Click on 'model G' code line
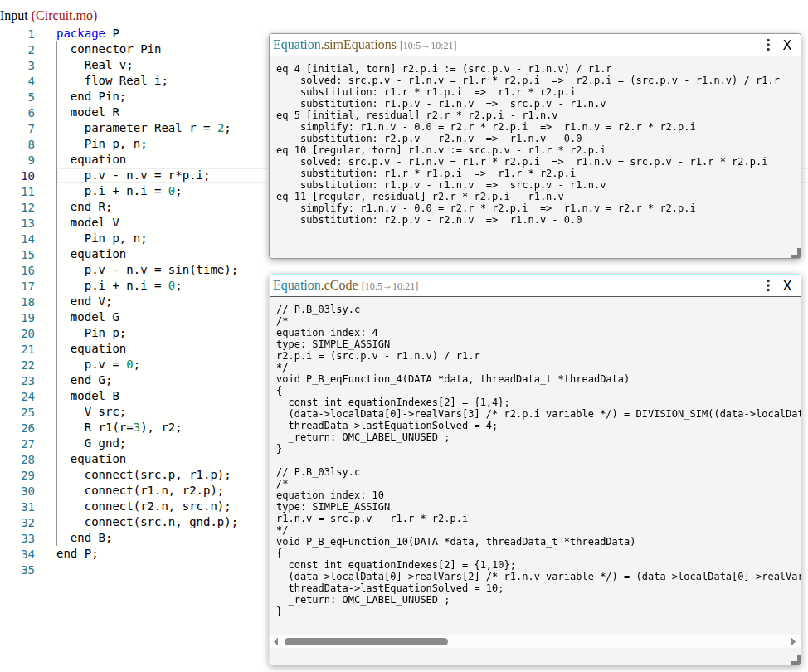The width and height of the screenshot is (808, 672). 95,317
